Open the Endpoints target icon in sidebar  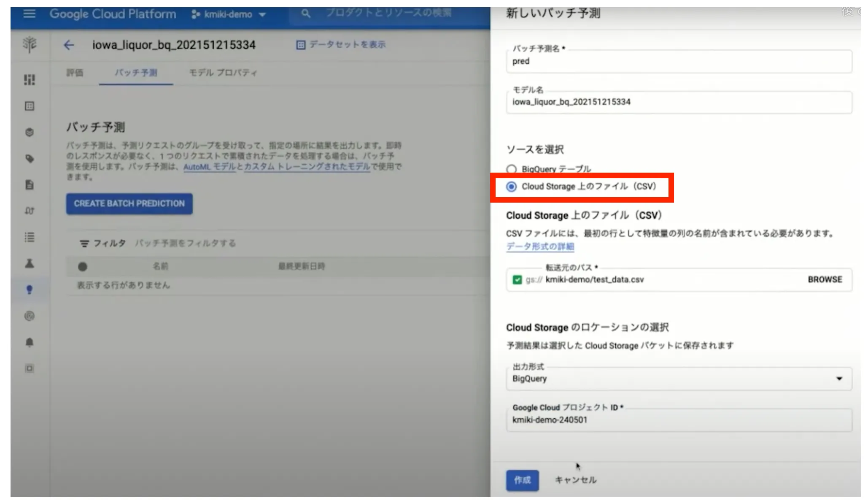coord(30,316)
